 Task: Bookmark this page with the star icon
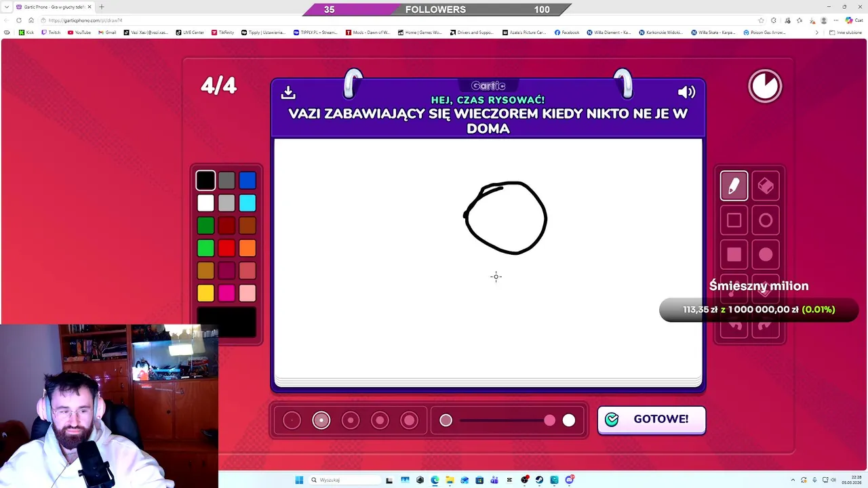point(761,20)
